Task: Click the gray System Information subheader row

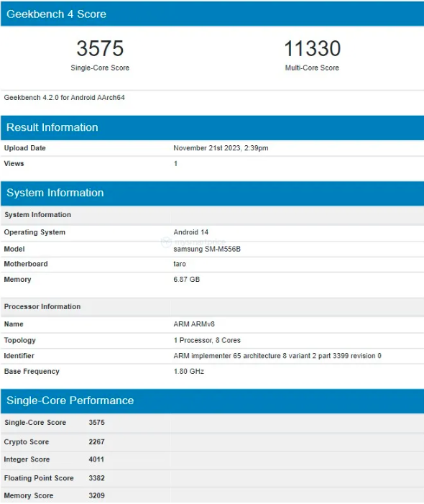Action: click(212, 215)
